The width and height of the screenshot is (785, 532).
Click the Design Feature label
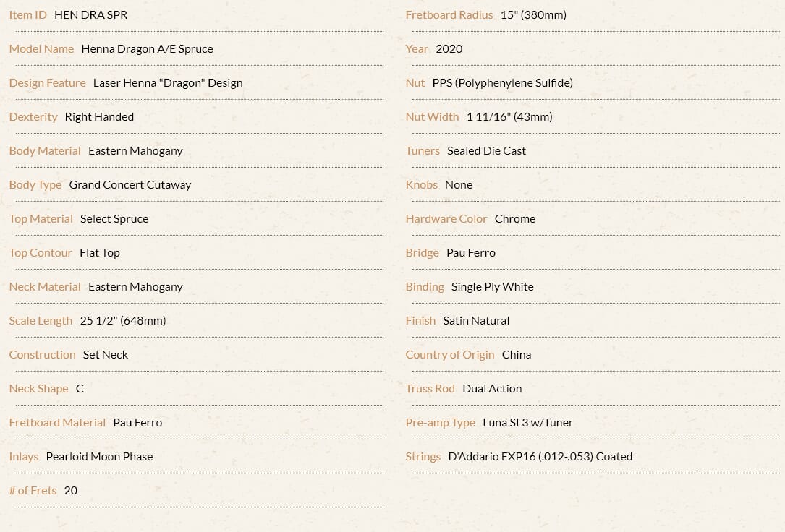[48, 83]
